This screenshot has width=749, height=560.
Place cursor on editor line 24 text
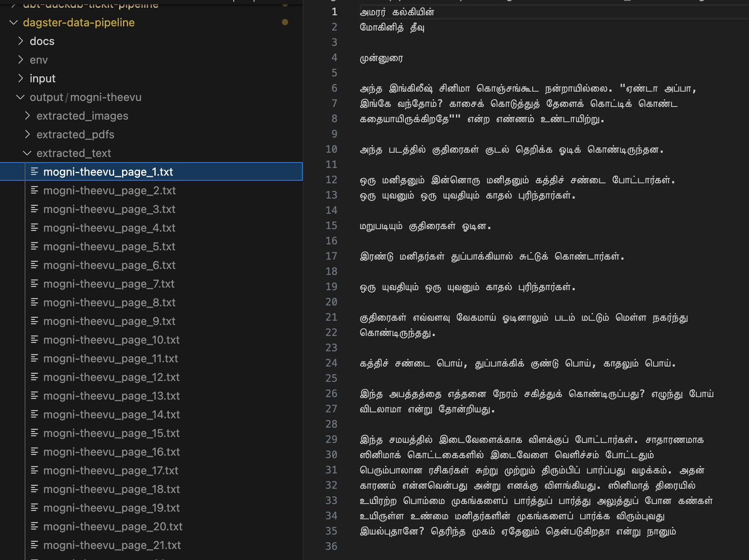(x=517, y=363)
